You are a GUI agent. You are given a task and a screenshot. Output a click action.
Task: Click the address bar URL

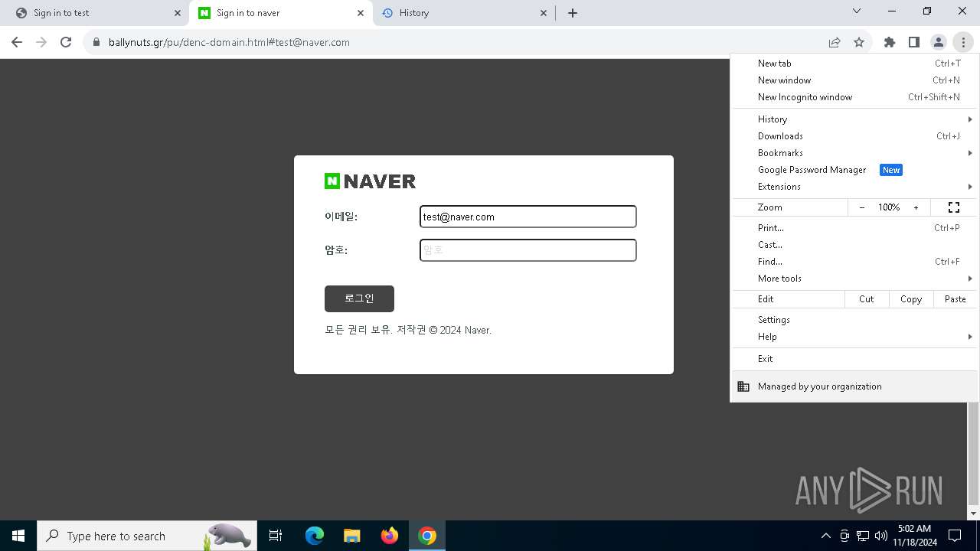(229, 42)
